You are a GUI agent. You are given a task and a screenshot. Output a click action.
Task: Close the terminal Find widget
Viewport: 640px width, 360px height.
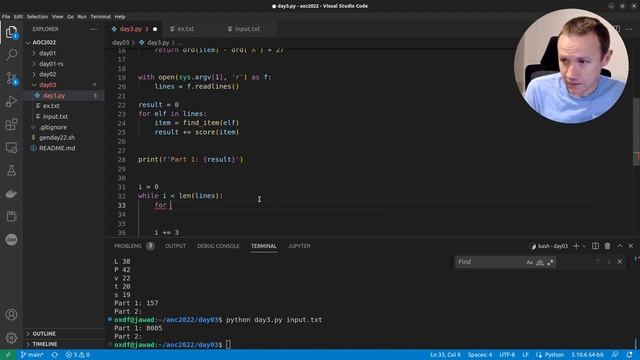click(620, 262)
